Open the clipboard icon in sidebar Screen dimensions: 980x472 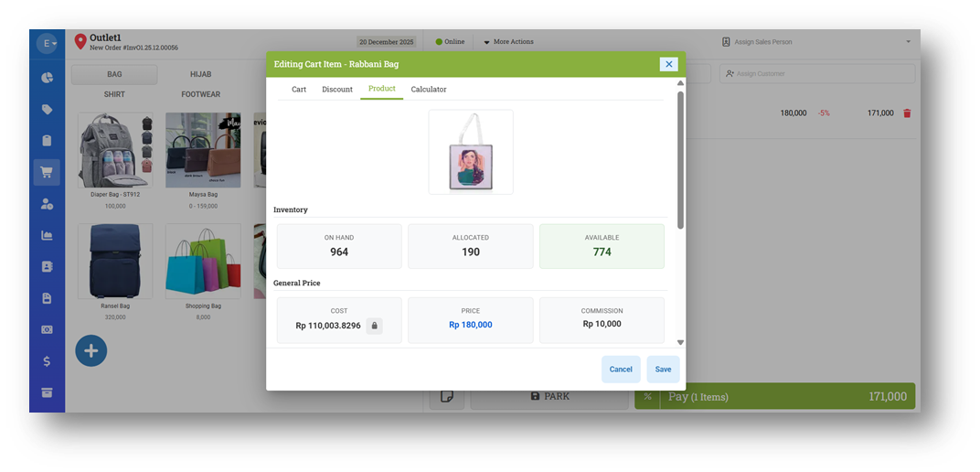(x=47, y=141)
